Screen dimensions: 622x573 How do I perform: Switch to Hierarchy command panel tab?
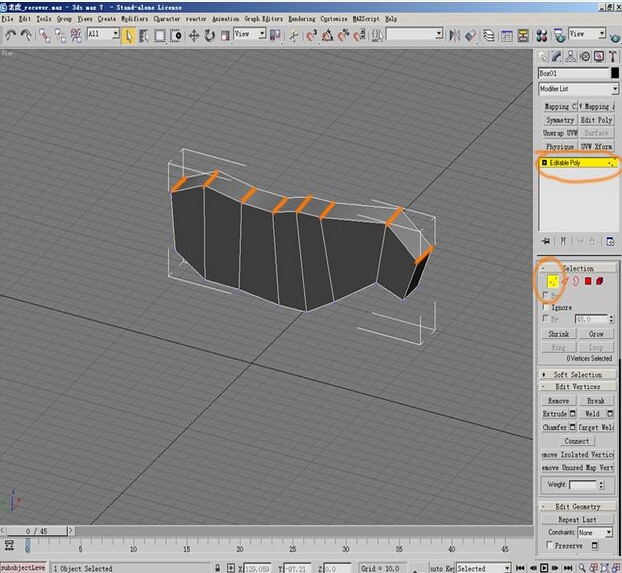pyautogui.click(x=570, y=57)
